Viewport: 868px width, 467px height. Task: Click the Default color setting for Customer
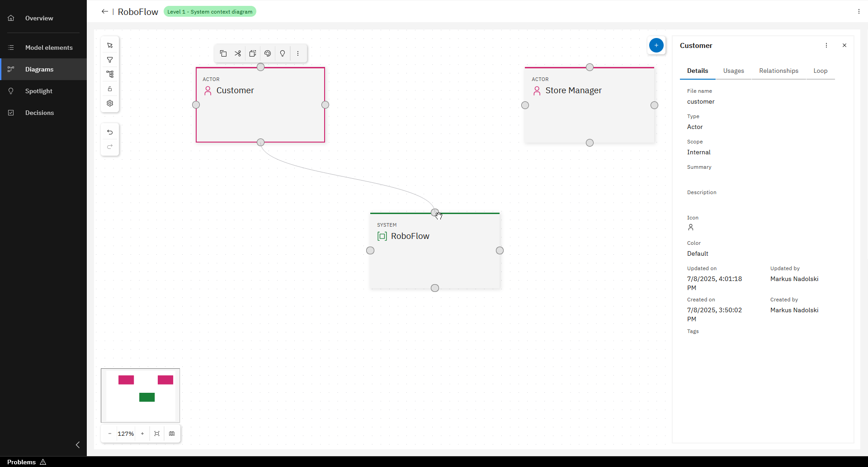click(697, 253)
